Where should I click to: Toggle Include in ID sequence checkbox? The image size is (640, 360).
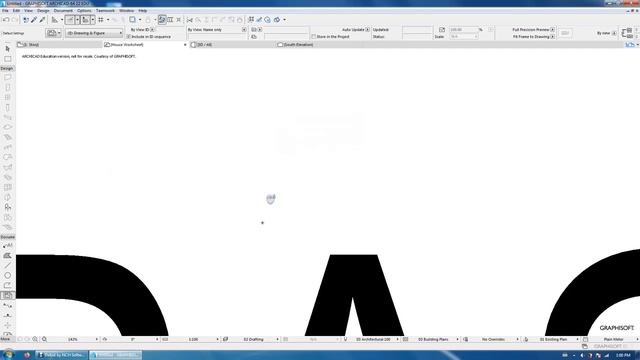(x=128, y=36)
